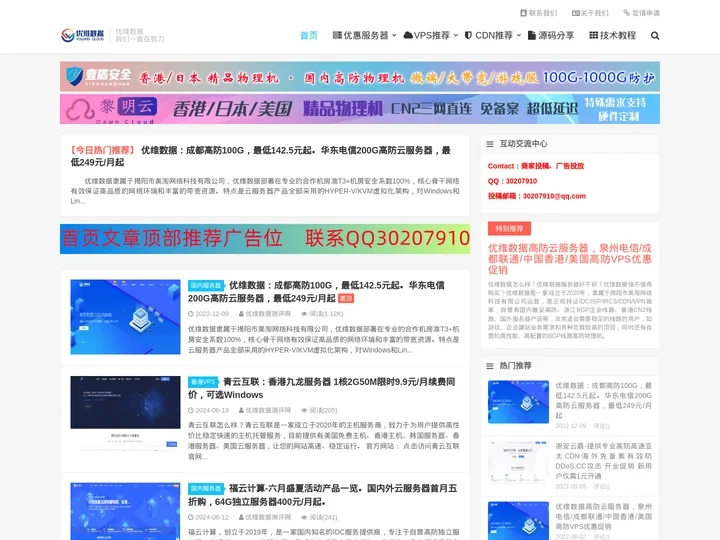The width and height of the screenshot is (720, 540).
Task: Click the grid icon beside 技术教程
Action: click(593, 35)
